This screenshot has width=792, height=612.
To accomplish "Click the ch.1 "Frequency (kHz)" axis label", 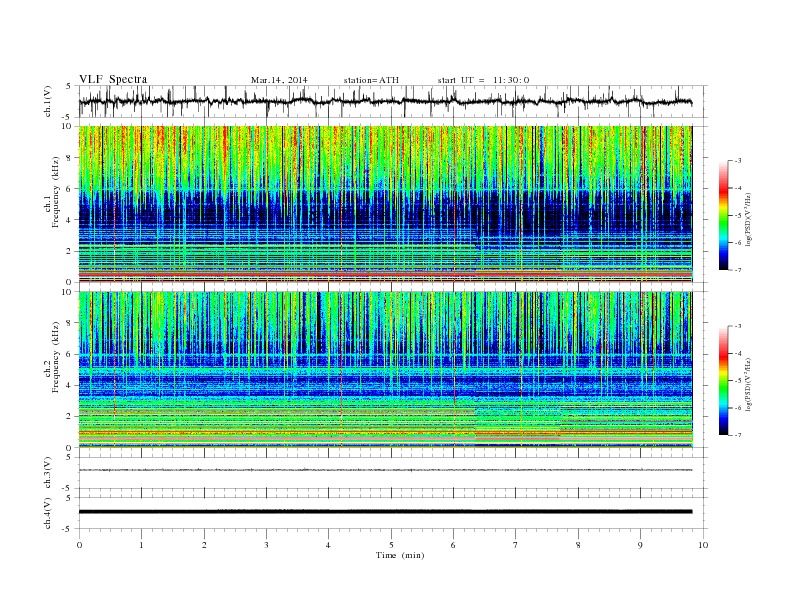I will point(56,192).
